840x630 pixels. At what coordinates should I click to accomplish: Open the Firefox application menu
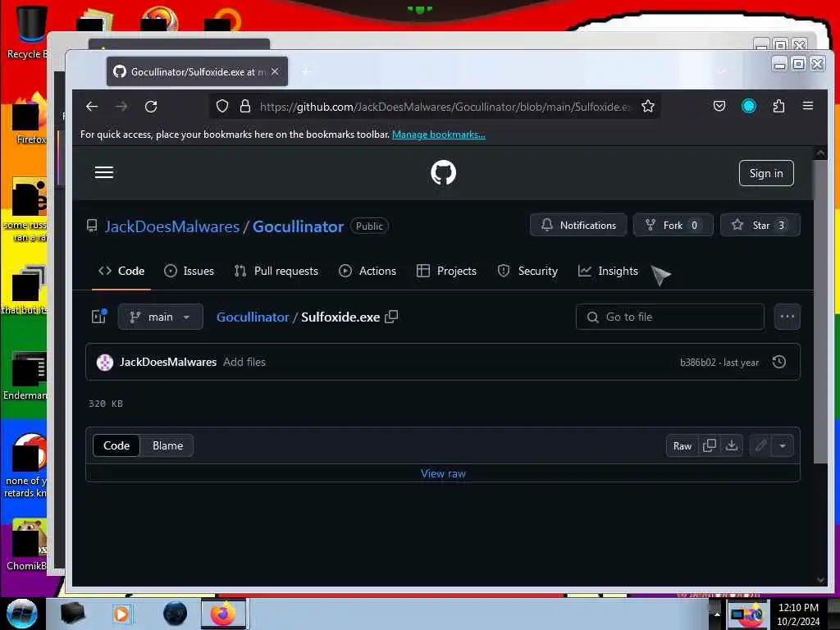point(808,106)
